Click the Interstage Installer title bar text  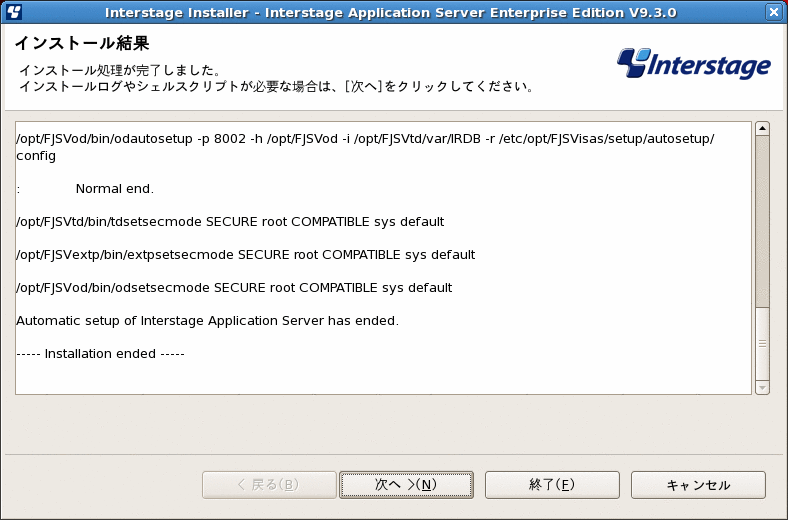(390, 12)
